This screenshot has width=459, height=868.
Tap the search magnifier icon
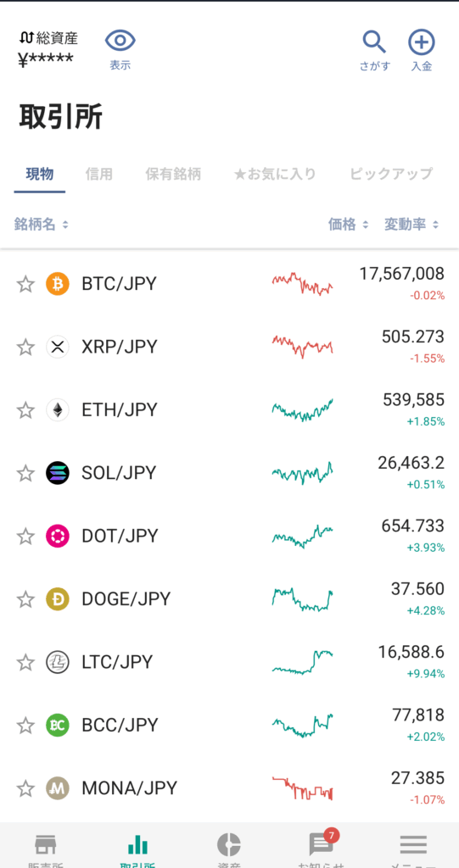[x=374, y=42]
